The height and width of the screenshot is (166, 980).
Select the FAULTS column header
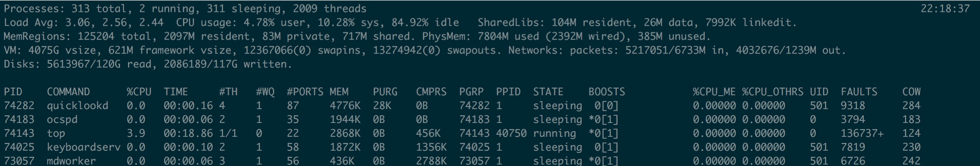(x=859, y=92)
